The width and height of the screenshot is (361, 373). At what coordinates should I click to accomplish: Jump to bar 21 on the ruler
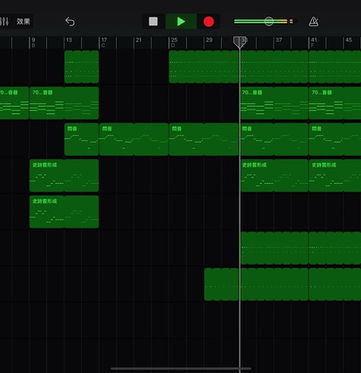[139, 40]
